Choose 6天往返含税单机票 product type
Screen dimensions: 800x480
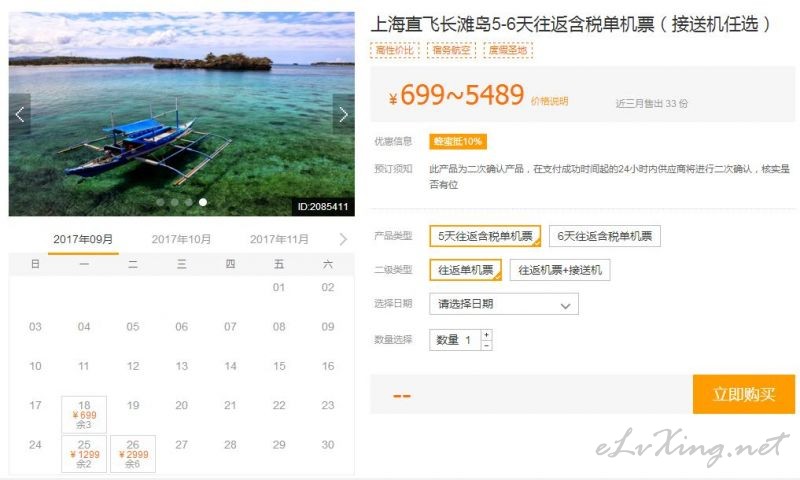pos(605,236)
